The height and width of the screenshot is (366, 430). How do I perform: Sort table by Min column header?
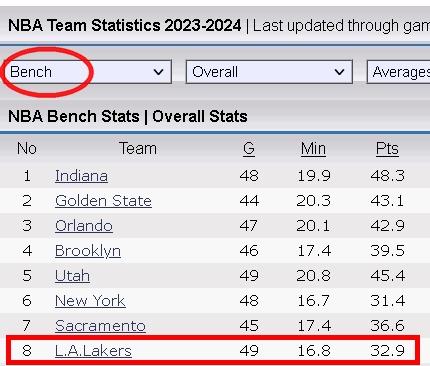pos(313,149)
